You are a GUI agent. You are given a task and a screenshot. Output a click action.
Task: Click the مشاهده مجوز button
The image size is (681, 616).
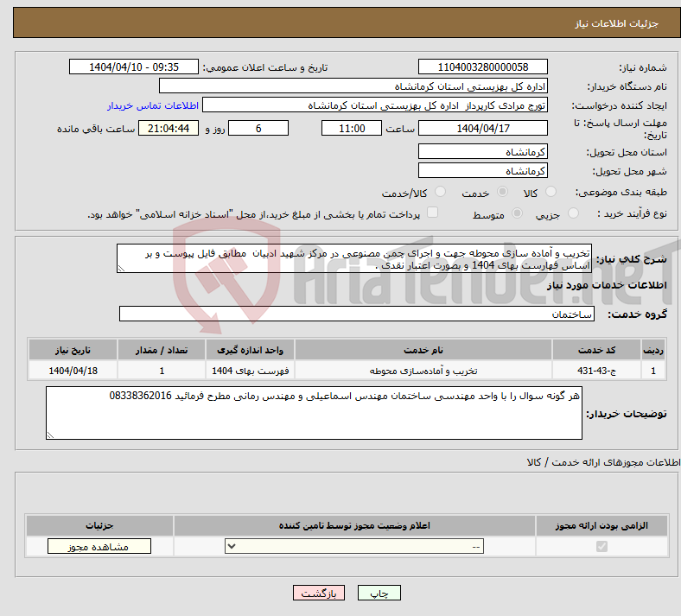click(99, 546)
